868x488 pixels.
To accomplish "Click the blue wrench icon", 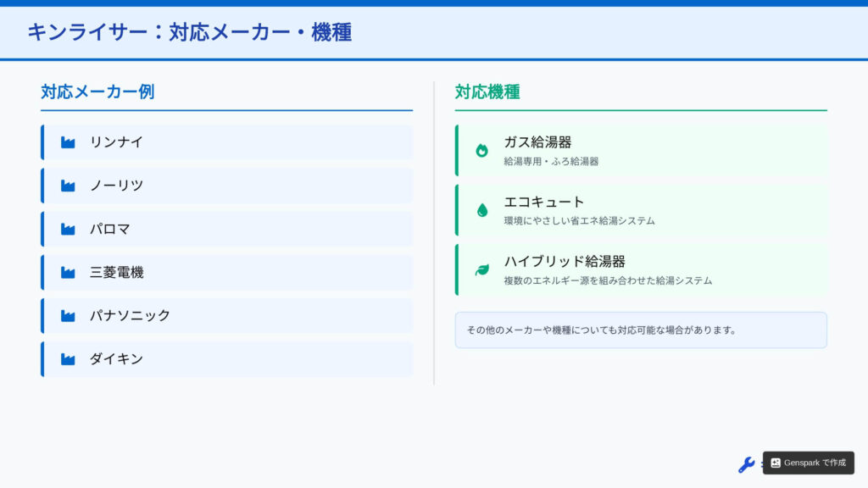I will click(x=746, y=464).
